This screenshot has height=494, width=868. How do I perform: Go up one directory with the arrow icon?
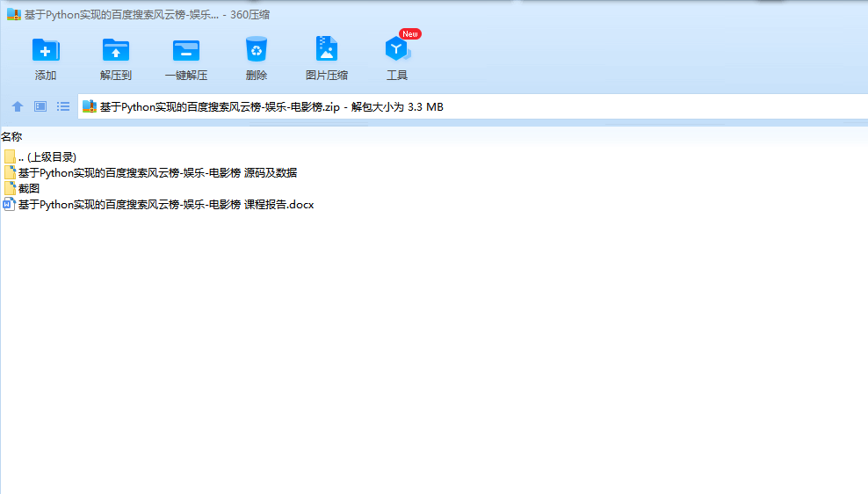18,106
